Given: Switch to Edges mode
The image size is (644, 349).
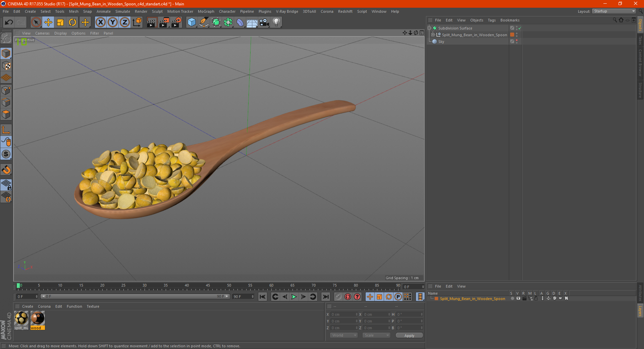Looking at the screenshot, I should click(x=6, y=102).
